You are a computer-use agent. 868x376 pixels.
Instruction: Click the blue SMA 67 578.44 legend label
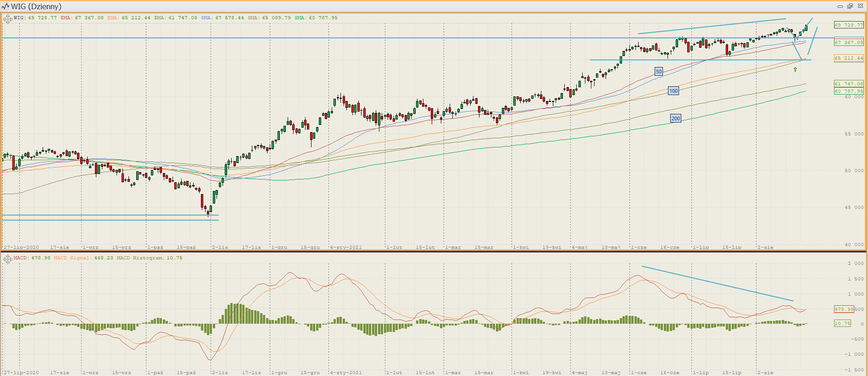(223, 18)
